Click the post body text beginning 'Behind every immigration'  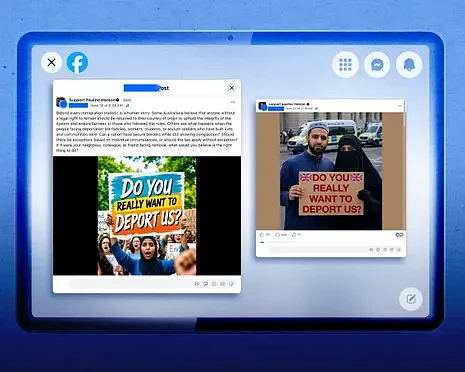pos(147,132)
